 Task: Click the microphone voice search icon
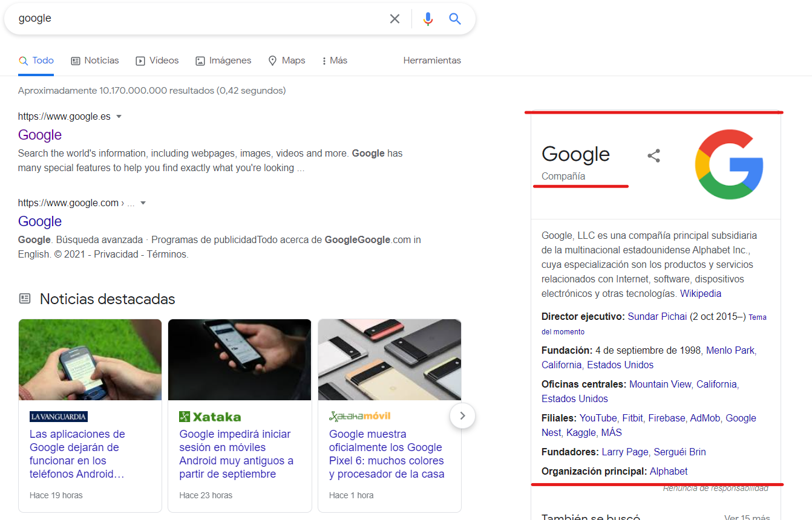coord(428,18)
